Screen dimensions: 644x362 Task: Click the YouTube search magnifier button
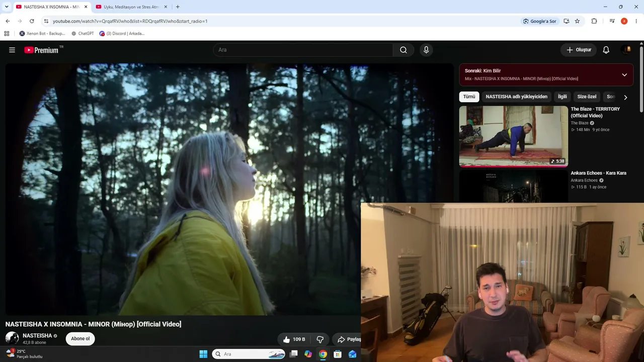click(x=404, y=50)
